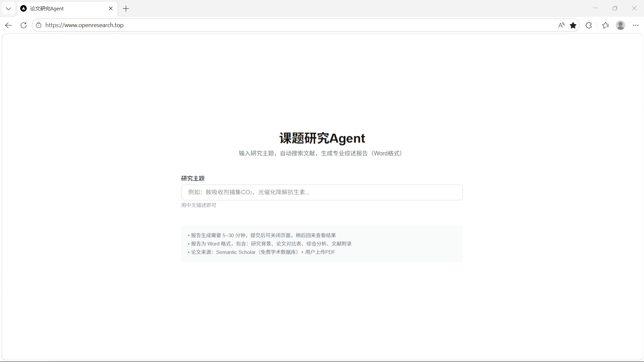Click the 用中文描述即可 hint text
Image resolution: width=644 pixels, height=362 pixels.
click(x=199, y=205)
